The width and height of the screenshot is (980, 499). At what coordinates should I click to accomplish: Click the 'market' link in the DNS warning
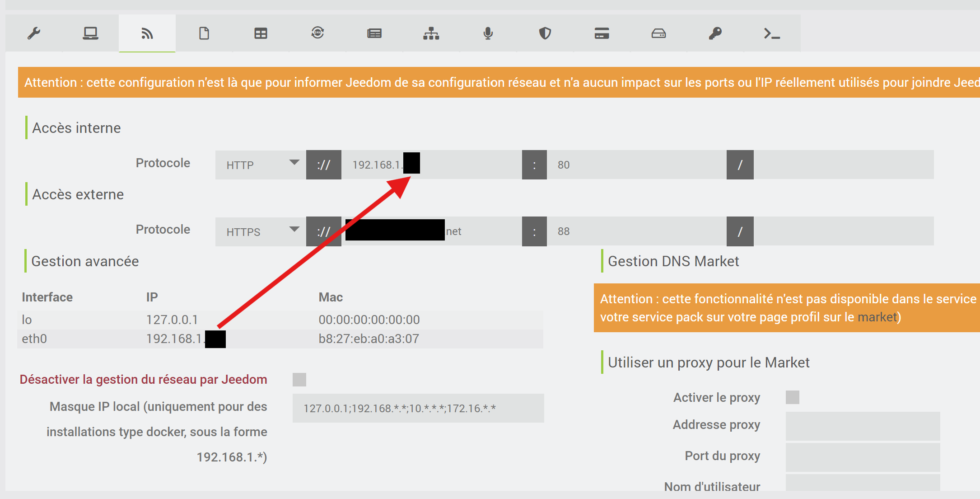click(x=877, y=317)
